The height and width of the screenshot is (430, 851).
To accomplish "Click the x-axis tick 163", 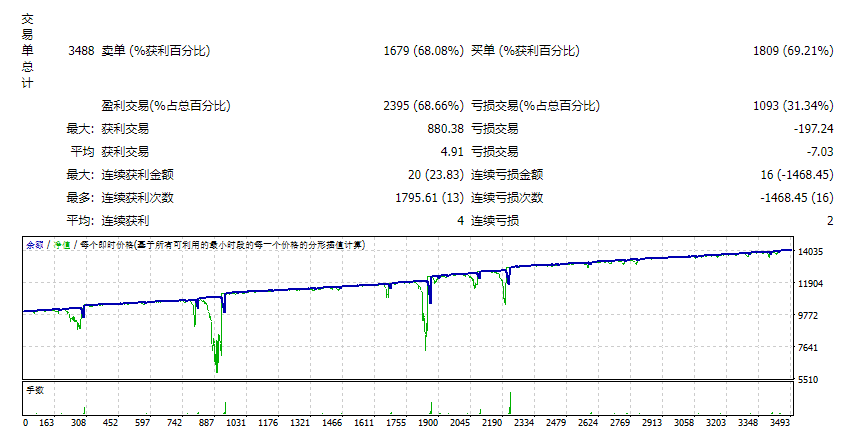I will (47, 422).
